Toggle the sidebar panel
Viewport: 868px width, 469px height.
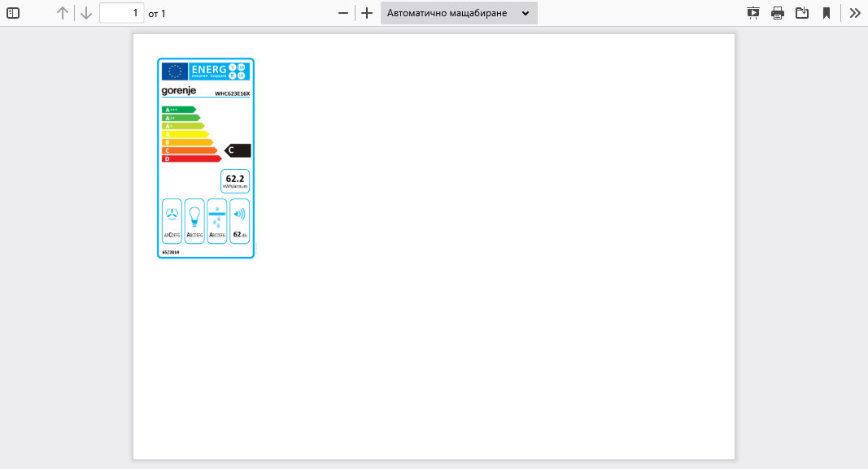pos(13,13)
